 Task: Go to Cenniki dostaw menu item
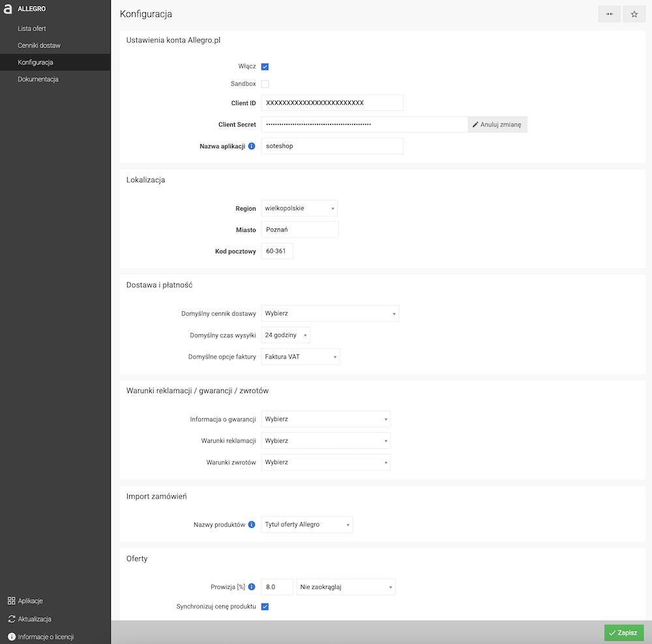point(39,45)
